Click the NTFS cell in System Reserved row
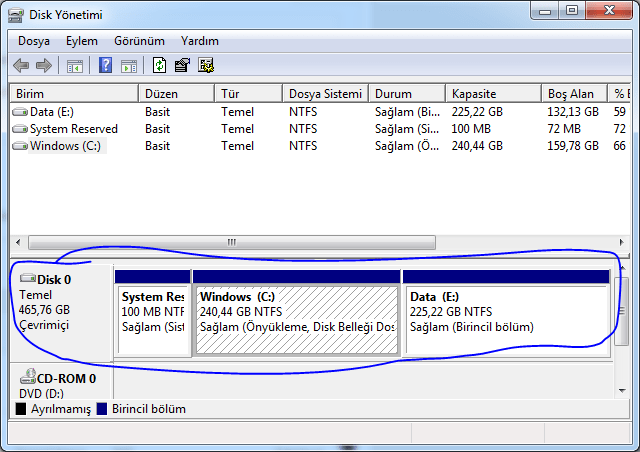The height and width of the screenshot is (452, 640). 303,129
